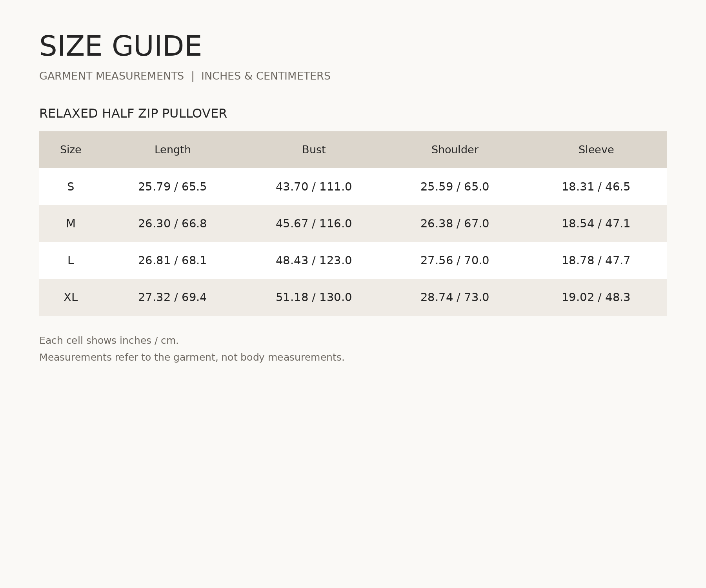Select the size L row label
This screenshot has height=588, width=706.
click(x=71, y=260)
